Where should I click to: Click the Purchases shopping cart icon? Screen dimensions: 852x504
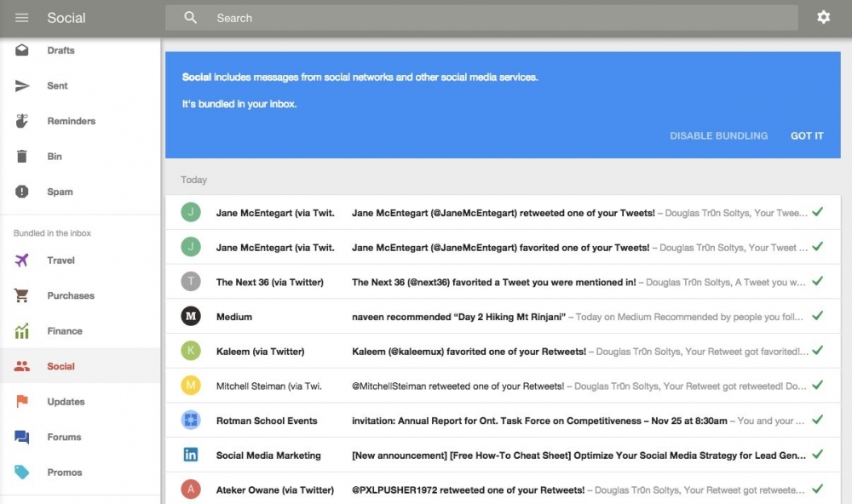(22, 295)
